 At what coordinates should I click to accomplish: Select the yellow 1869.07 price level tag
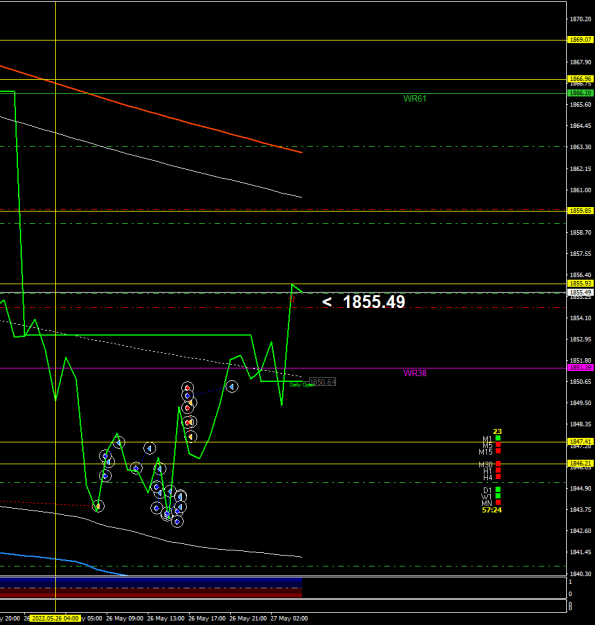pyautogui.click(x=580, y=39)
